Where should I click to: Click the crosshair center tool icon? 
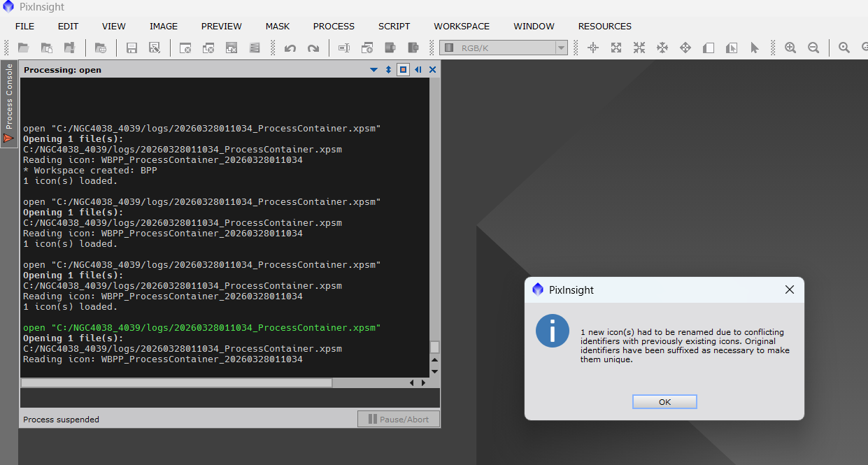click(593, 48)
